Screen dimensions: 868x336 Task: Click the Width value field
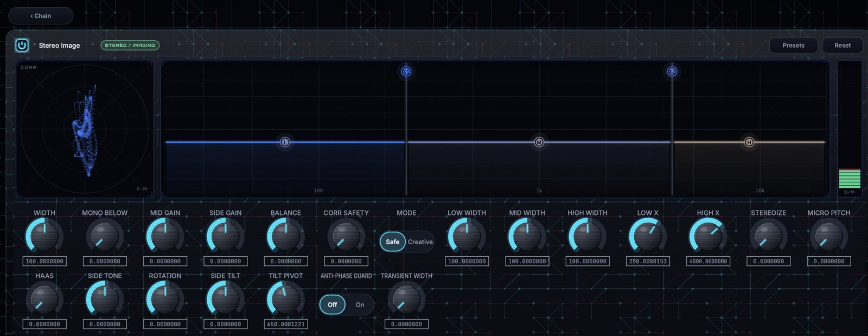coord(44,261)
